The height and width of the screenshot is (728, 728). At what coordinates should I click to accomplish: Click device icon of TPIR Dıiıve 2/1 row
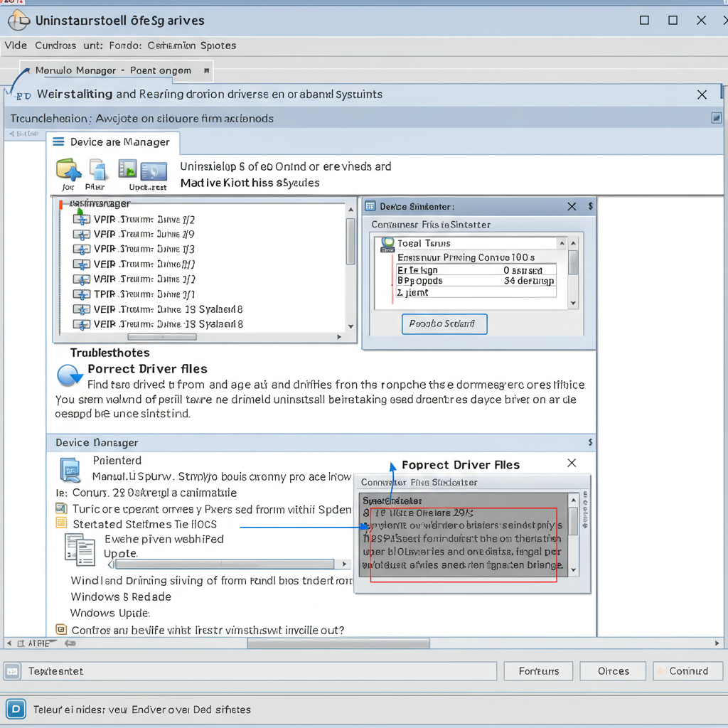click(81, 294)
